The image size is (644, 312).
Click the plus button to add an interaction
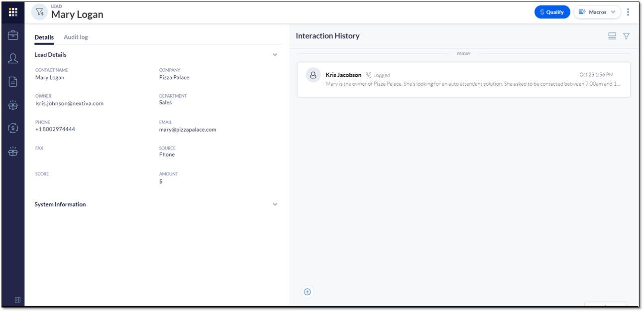(307, 292)
